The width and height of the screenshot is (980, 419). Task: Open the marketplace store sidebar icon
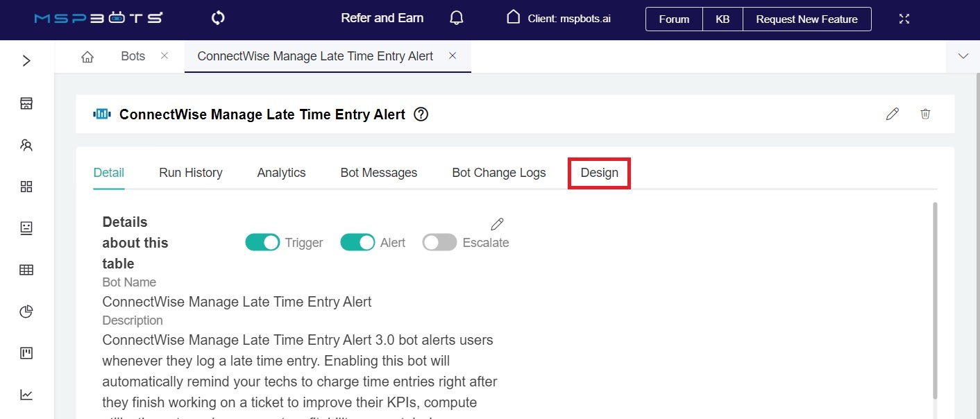tap(26, 103)
